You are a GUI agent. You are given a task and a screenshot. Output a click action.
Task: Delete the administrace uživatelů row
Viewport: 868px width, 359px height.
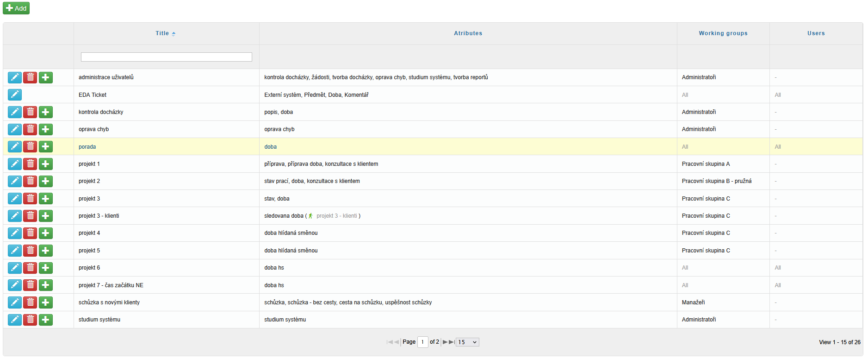click(x=30, y=77)
